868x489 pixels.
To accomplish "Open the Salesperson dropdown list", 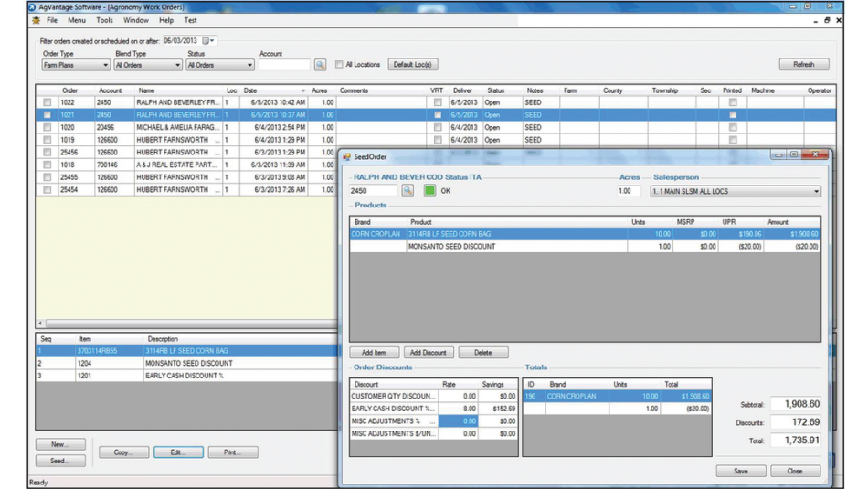I will click(815, 192).
